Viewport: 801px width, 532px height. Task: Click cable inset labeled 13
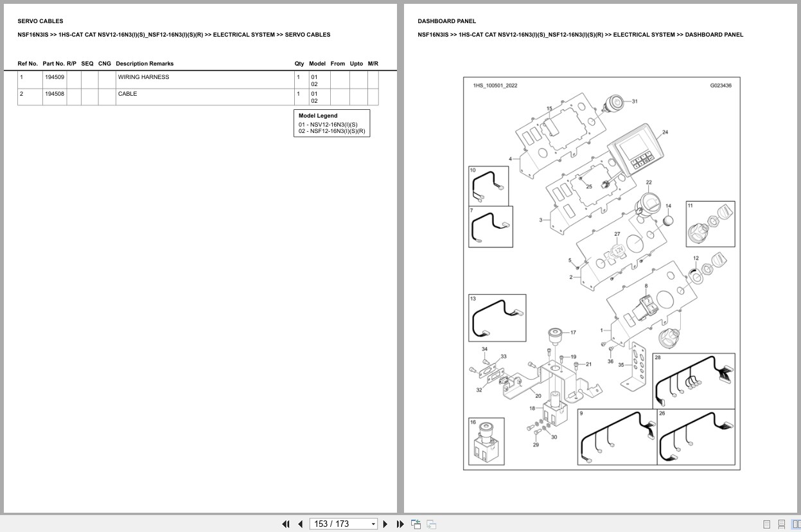click(497, 317)
